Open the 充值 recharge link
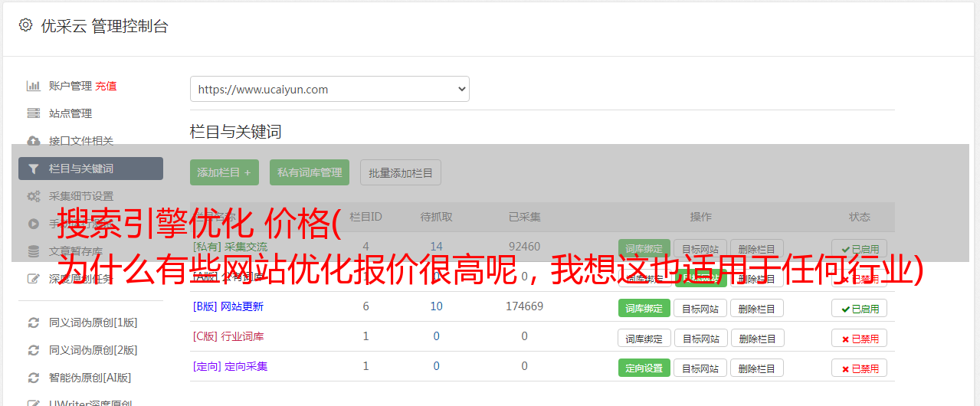 106,86
